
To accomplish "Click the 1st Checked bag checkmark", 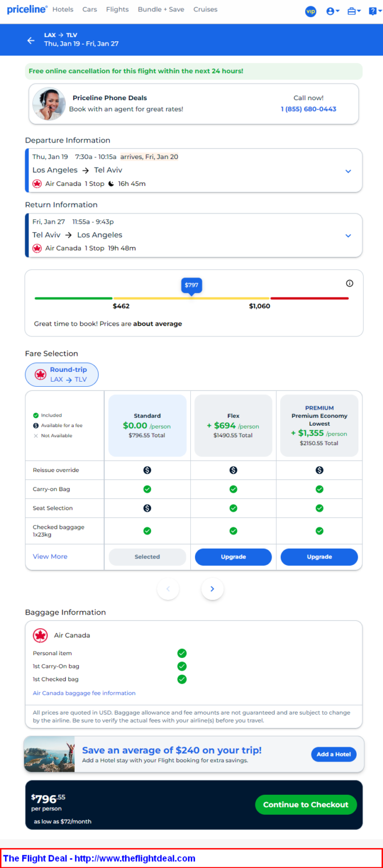I will pyautogui.click(x=182, y=679).
